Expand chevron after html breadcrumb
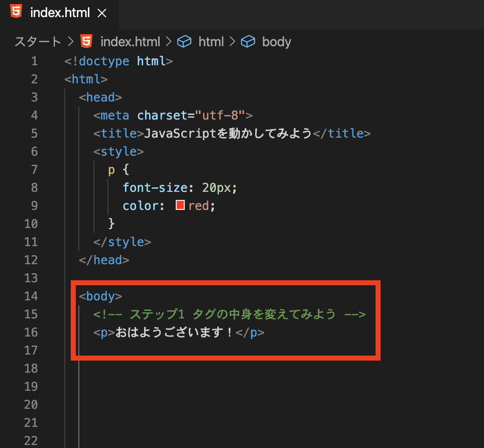 click(232, 42)
